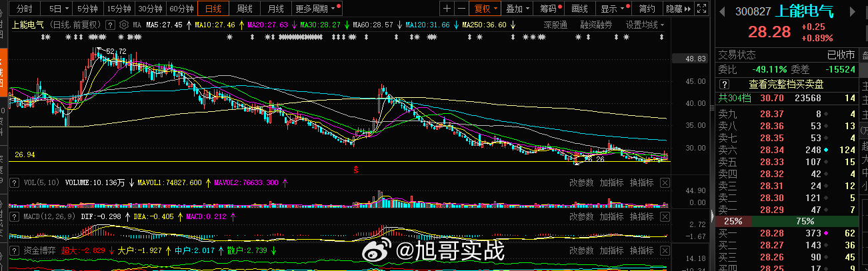Click the help icon beside 上能电气 title
The height and width of the screenshot is (271, 868).
point(111,25)
